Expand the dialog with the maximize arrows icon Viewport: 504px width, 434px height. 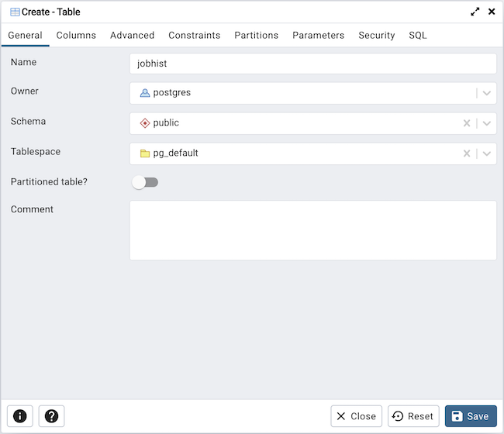[475, 12]
